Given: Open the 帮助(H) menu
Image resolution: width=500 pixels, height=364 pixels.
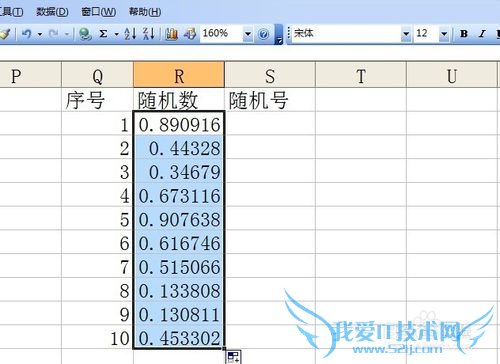Looking at the screenshot, I should click(145, 12).
